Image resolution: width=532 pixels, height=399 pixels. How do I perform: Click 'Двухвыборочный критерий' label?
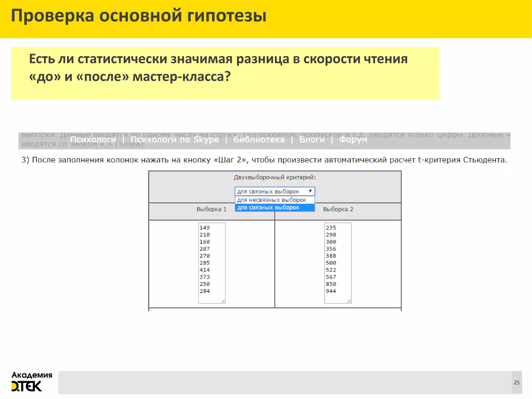pyautogui.click(x=275, y=177)
